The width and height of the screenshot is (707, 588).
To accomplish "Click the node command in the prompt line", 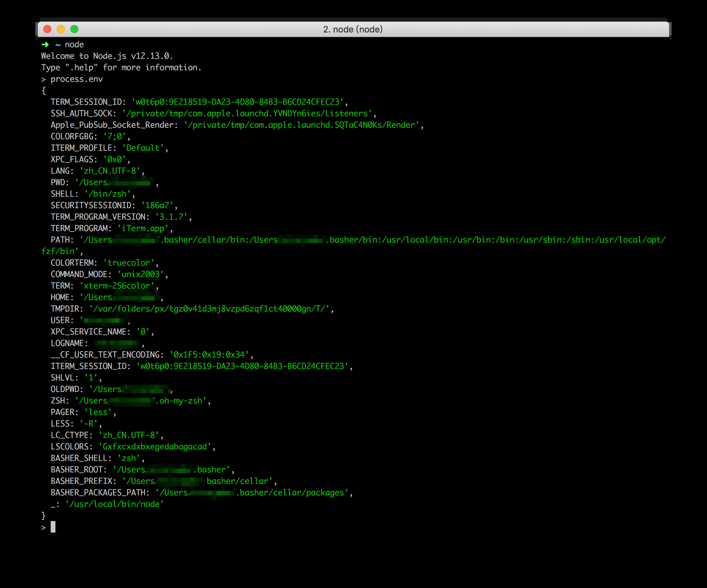I will tap(74, 44).
